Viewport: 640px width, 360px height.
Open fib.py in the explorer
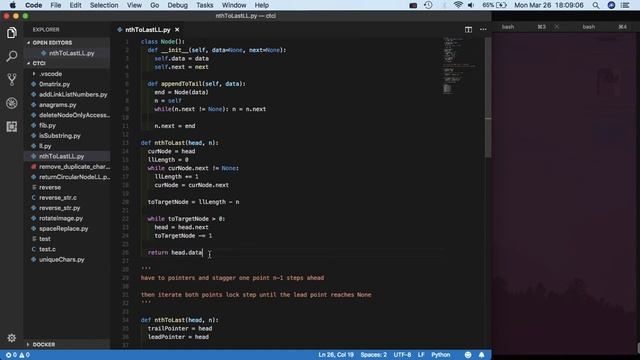pos(47,125)
